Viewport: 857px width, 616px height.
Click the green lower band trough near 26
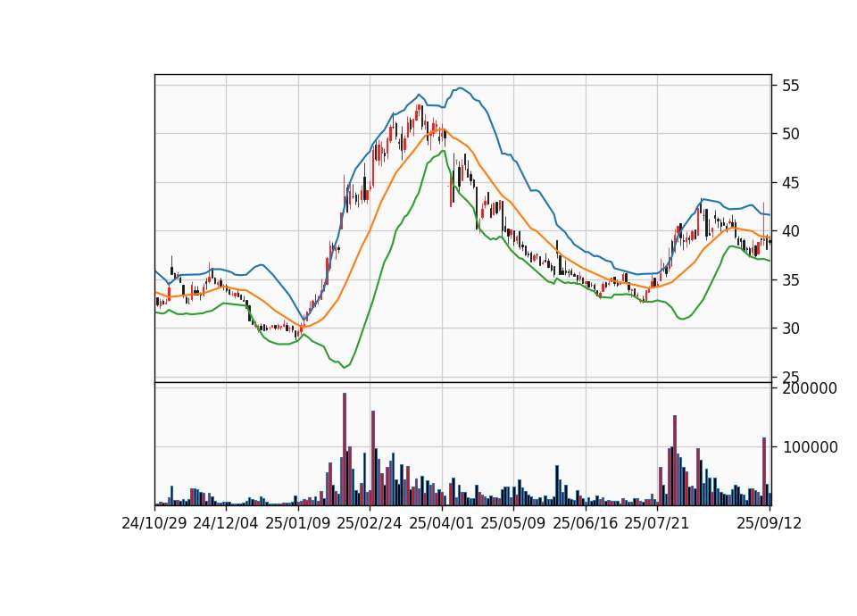point(345,367)
